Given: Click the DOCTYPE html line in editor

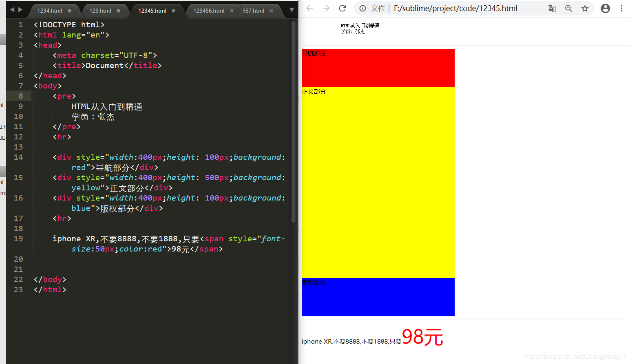Looking at the screenshot, I should [69, 24].
